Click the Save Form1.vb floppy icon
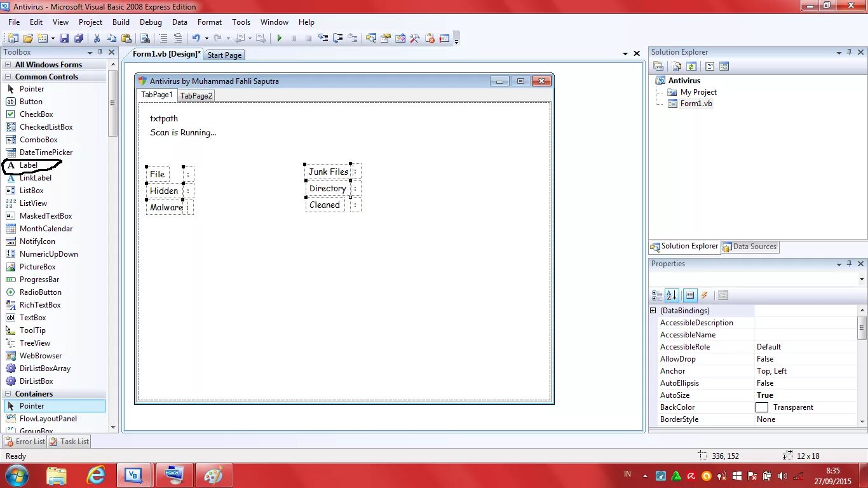 coord(64,38)
